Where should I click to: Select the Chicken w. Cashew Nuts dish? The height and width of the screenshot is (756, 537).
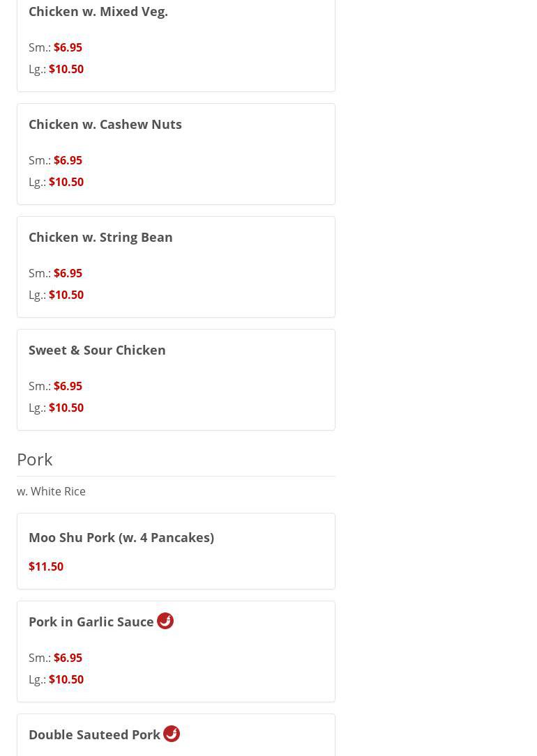point(105,125)
